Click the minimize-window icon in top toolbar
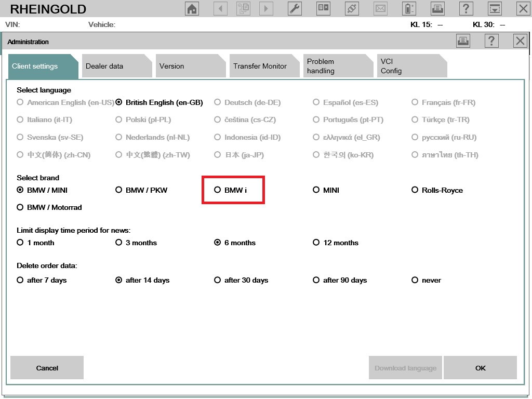This screenshot has width=532, height=399. 495,9
